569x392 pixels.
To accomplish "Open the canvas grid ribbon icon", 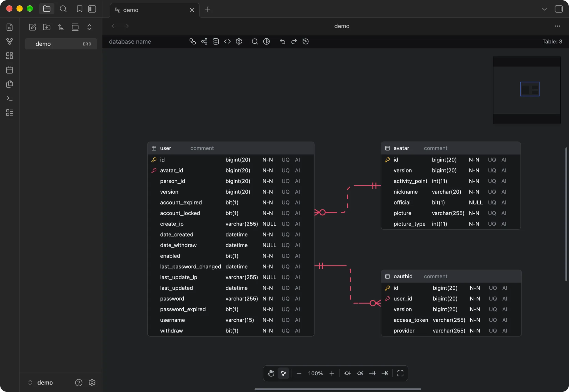I will click(x=9, y=56).
